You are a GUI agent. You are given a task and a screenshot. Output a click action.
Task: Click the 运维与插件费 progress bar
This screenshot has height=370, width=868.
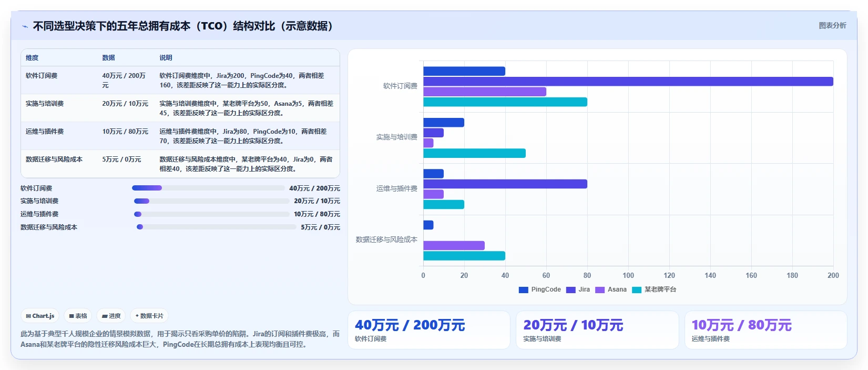(211, 214)
